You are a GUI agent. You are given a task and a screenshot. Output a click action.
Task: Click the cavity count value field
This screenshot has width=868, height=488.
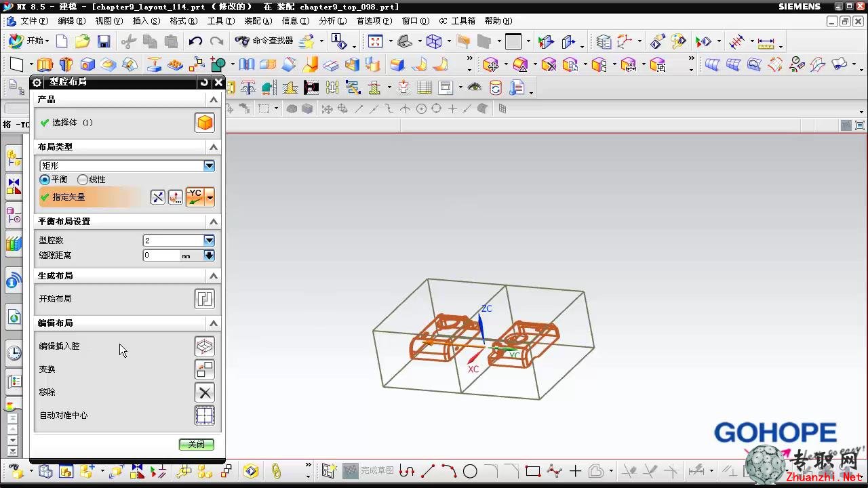173,241
